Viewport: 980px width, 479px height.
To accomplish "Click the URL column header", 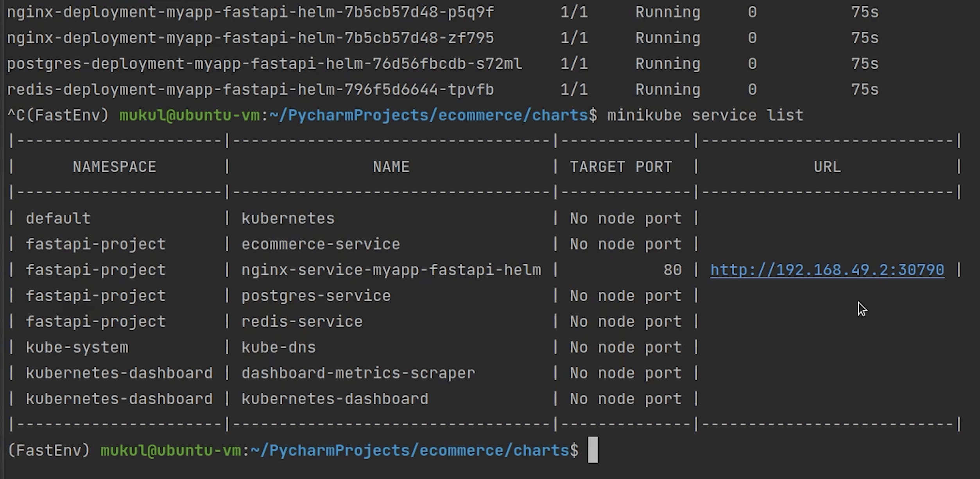I will tap(827, 167).
